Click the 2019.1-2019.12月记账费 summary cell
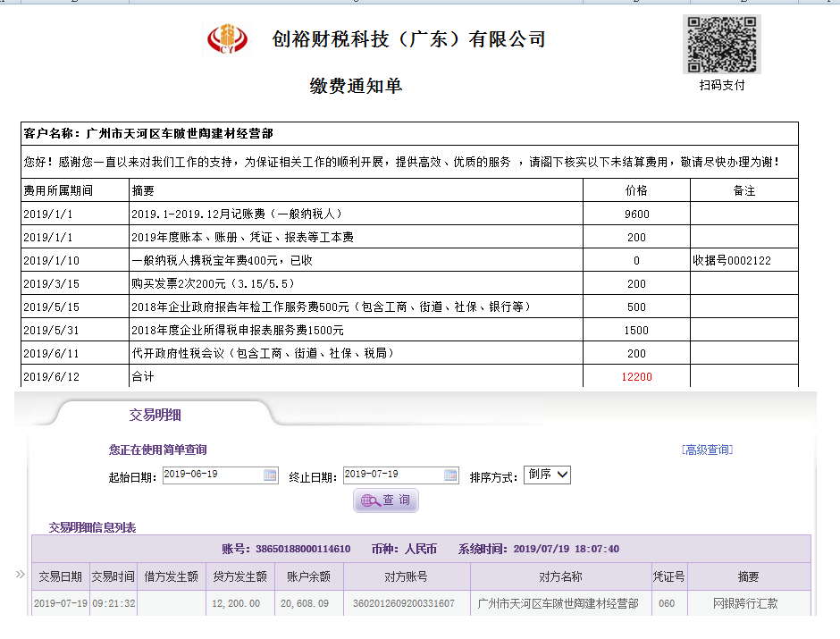 pos(356,214)
